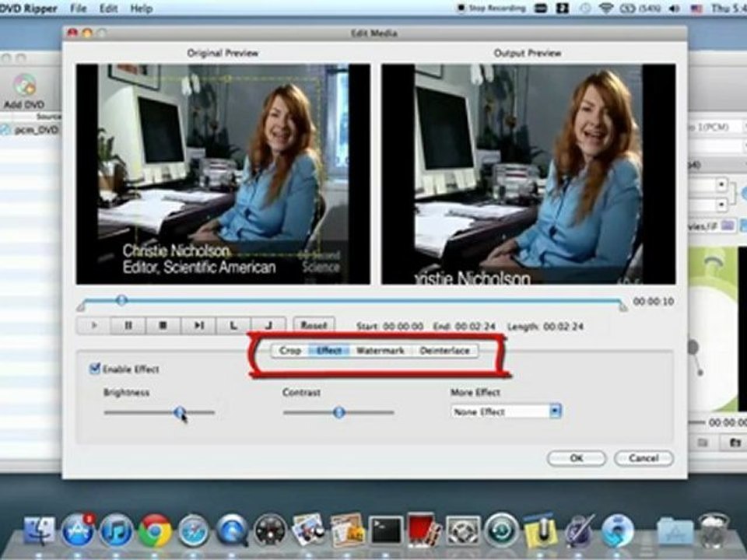Open the Applications folder in dock
The height and width of the screenshot is (560, 747).
(674, 531)
